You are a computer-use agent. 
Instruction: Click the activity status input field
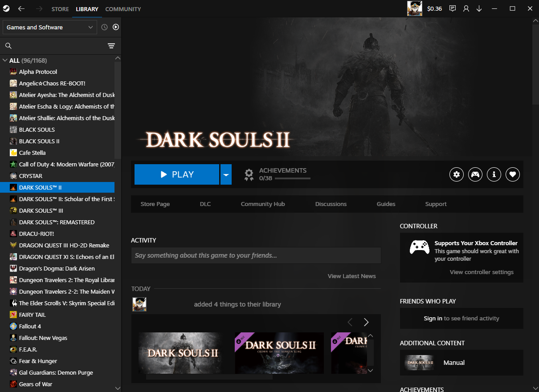[256, 255]
